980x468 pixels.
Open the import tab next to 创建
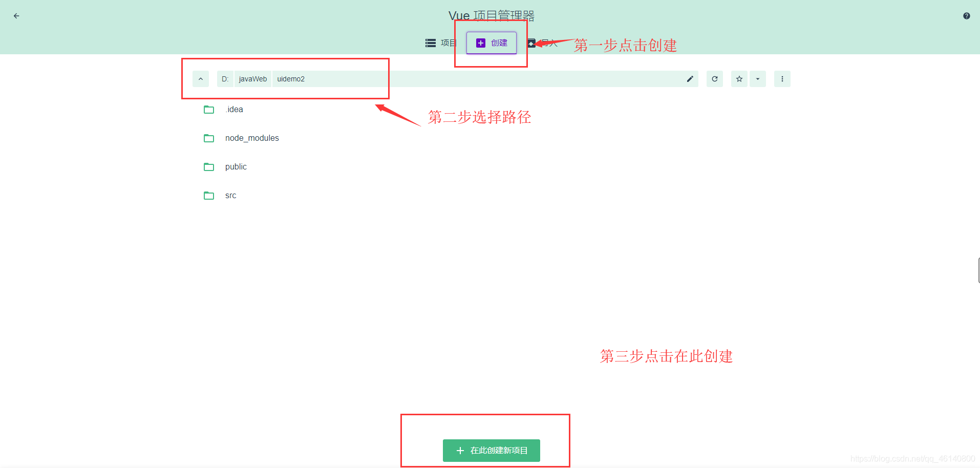(x=543, y=43)
